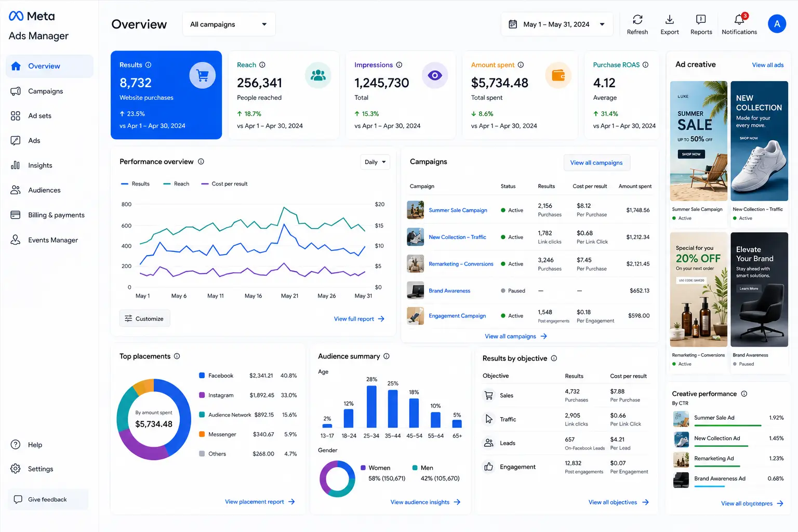Open the May 1 – May 31 date picker
The image size is (798, 532).
point(557,24)
